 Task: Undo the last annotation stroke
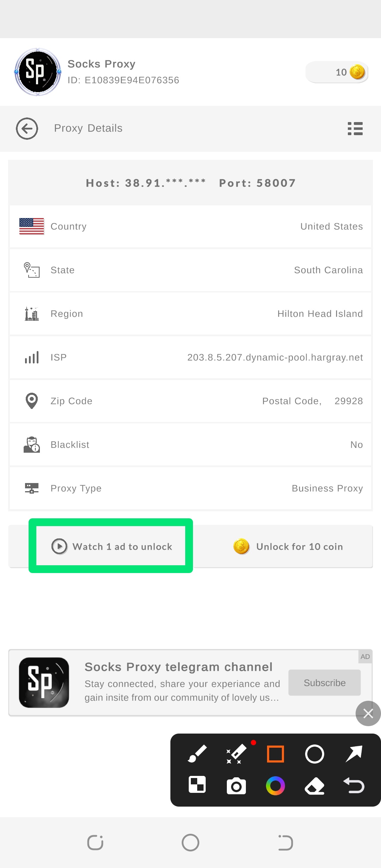(x=354, y=786)
